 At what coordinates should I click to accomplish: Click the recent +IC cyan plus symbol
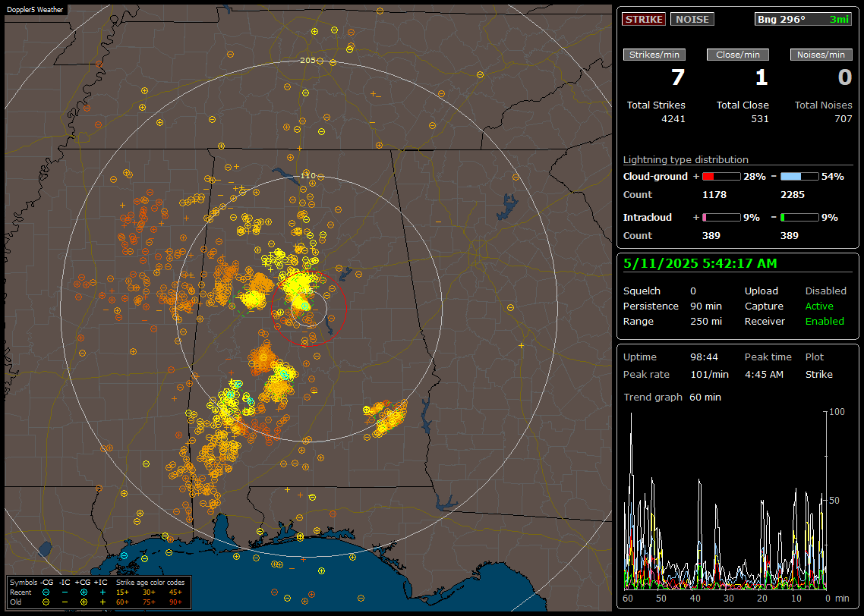pos(102,592)
